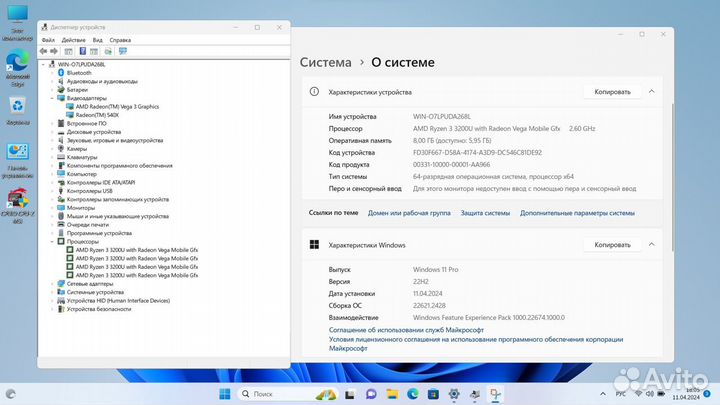
Task: Click the Камеры camera icon
Action: [x=61, y=148]
